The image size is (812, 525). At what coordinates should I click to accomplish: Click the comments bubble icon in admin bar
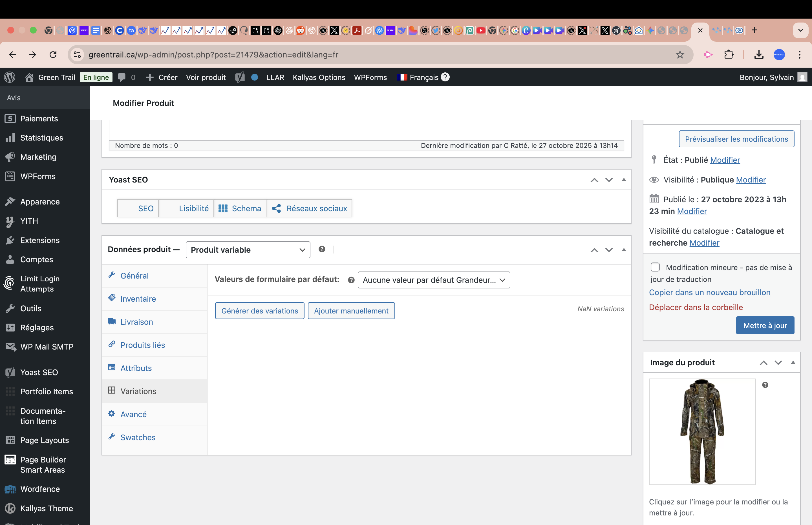122,77
